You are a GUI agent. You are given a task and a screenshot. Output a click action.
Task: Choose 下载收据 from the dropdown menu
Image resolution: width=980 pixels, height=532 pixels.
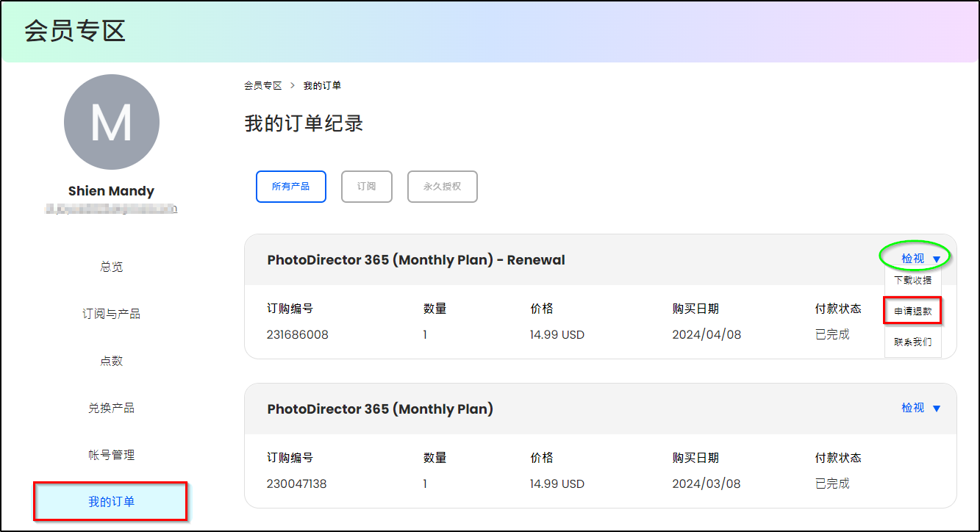click(x=913, y=280)
